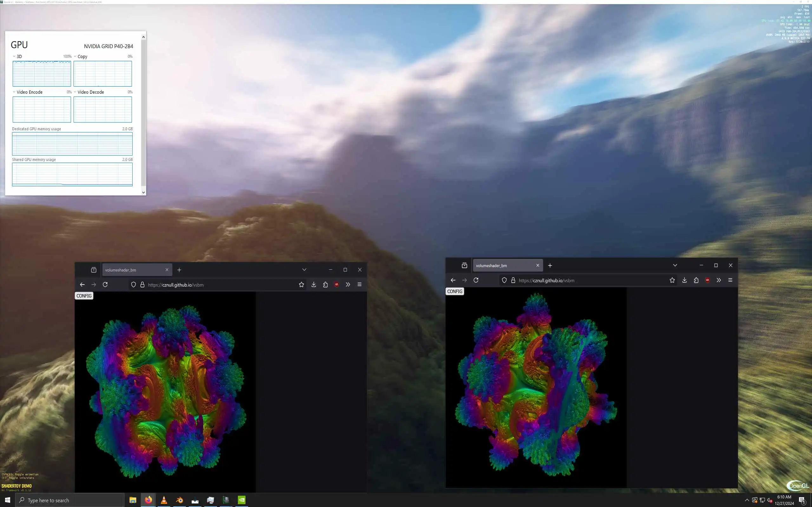
Task: Click site security shield in left browser
Action: coord(134,285)
